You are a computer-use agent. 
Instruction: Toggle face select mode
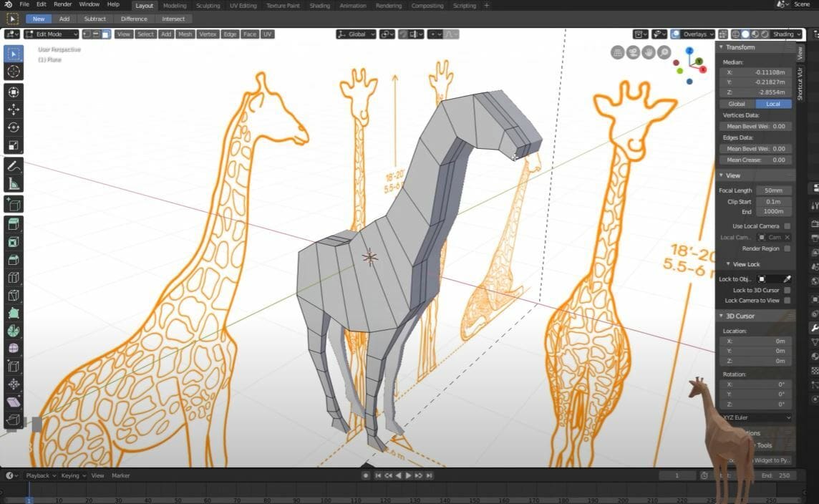[106, 34]
